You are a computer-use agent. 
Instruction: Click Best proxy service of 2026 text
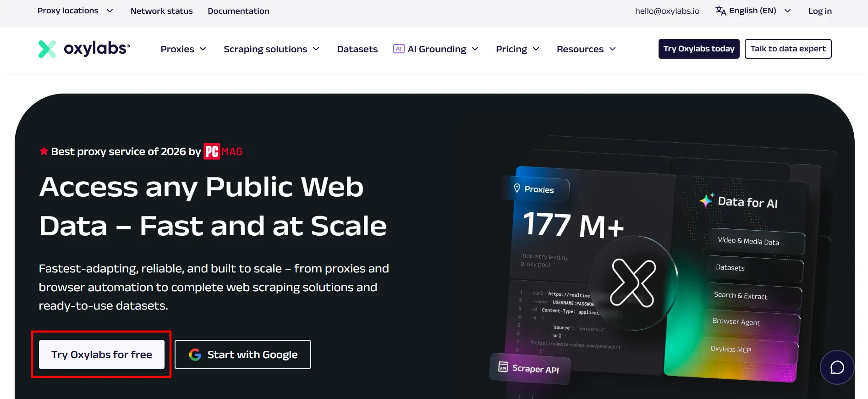[126, 151]
